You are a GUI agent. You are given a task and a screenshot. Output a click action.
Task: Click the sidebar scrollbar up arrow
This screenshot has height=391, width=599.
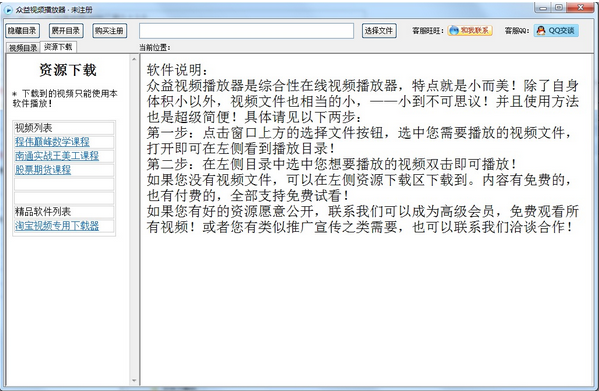[x=134, y=59]
